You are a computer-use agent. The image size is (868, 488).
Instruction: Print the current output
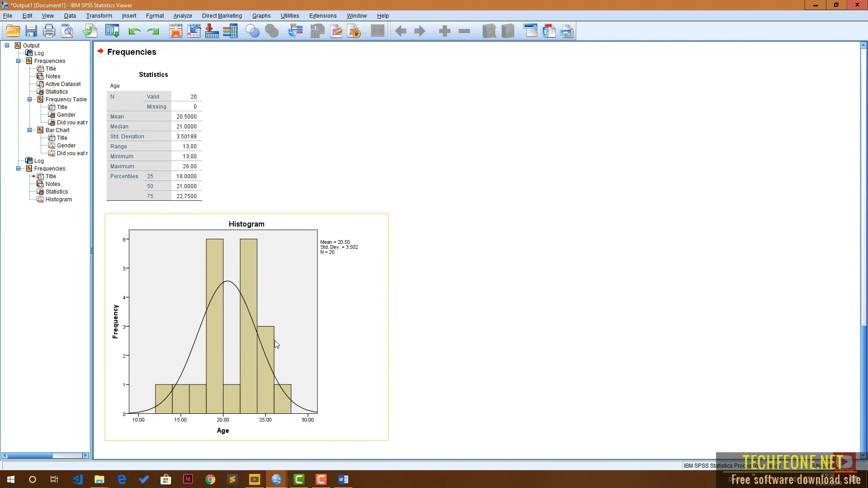49,31
